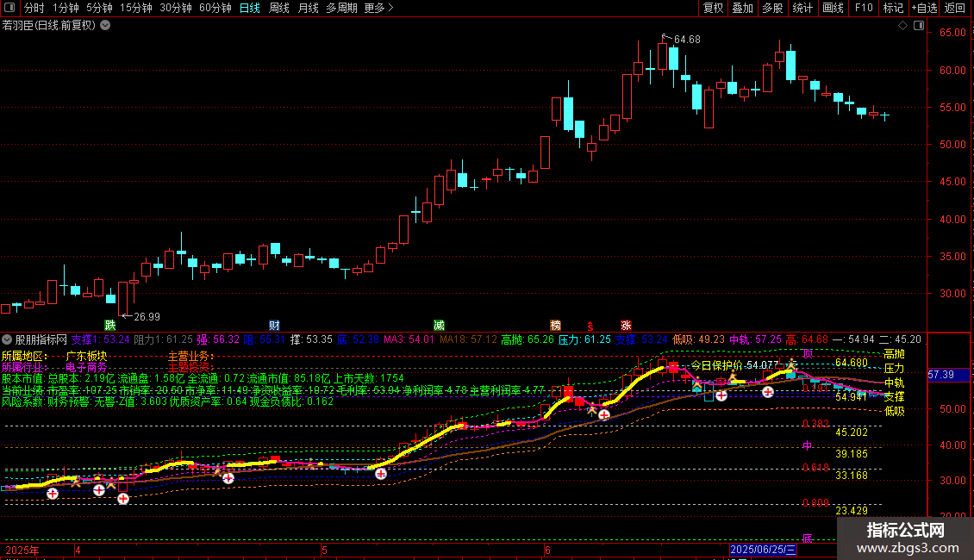Click the 64.680 level value
The width and height of the screenshot is (974, 560).
tap(851, 363)
